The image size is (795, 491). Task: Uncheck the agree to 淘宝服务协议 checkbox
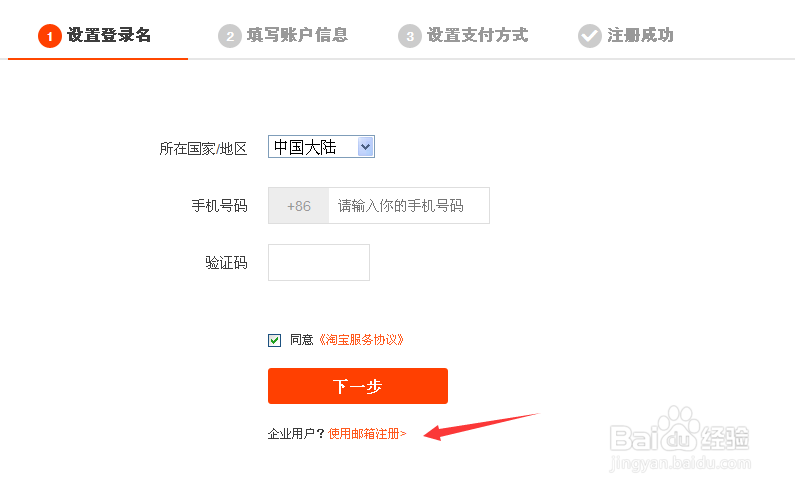[x=275, y=340]
